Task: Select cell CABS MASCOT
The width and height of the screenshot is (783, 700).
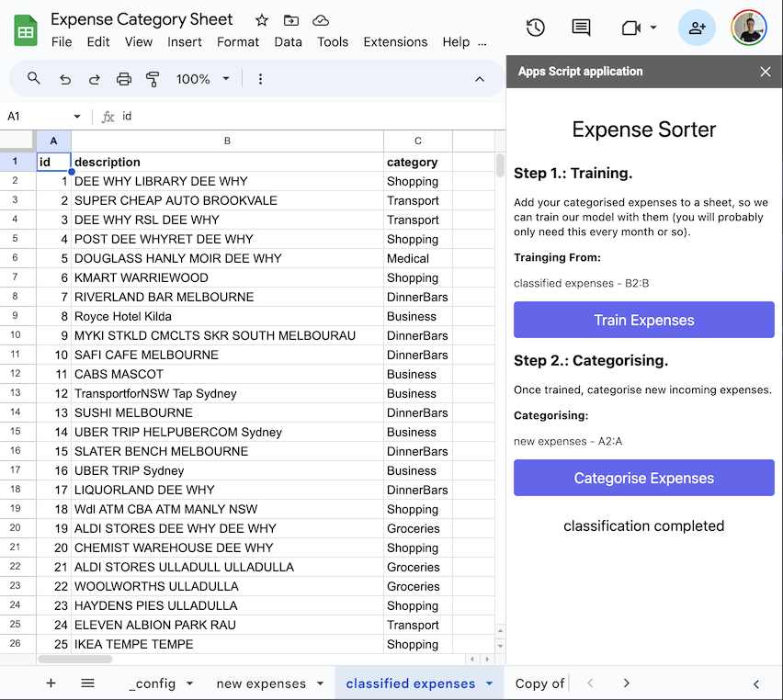Action: [x=227, y=374]
